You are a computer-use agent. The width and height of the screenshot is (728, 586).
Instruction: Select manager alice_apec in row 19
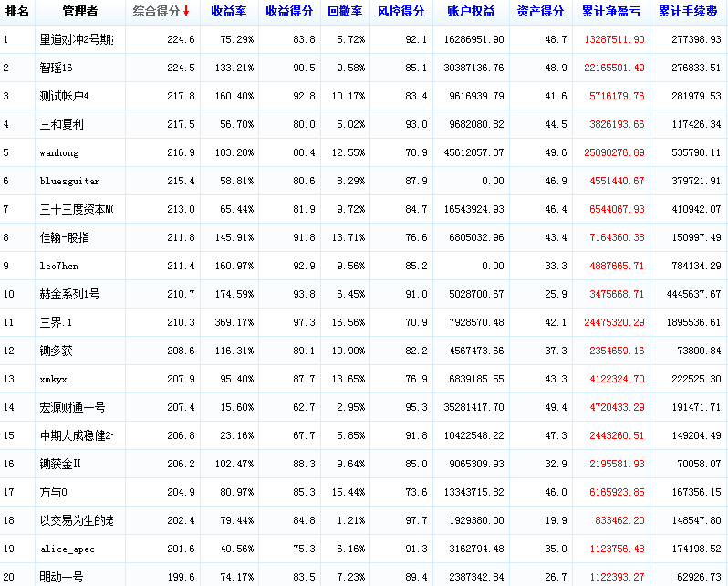pyautogui.click(x=68, y=549)
